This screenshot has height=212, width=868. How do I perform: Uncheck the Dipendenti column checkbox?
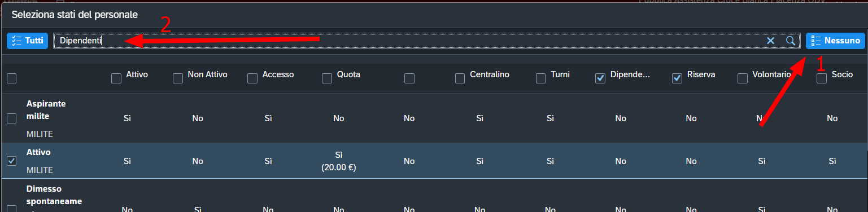601,78
